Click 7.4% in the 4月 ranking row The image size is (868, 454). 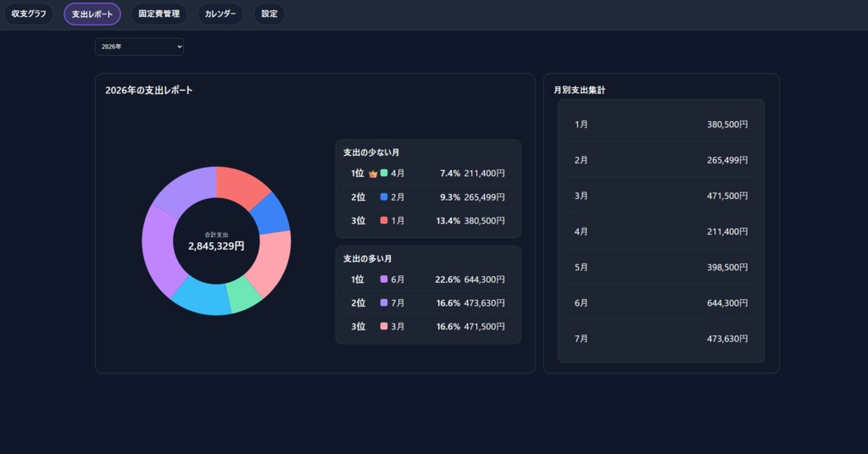coord(450,174)
